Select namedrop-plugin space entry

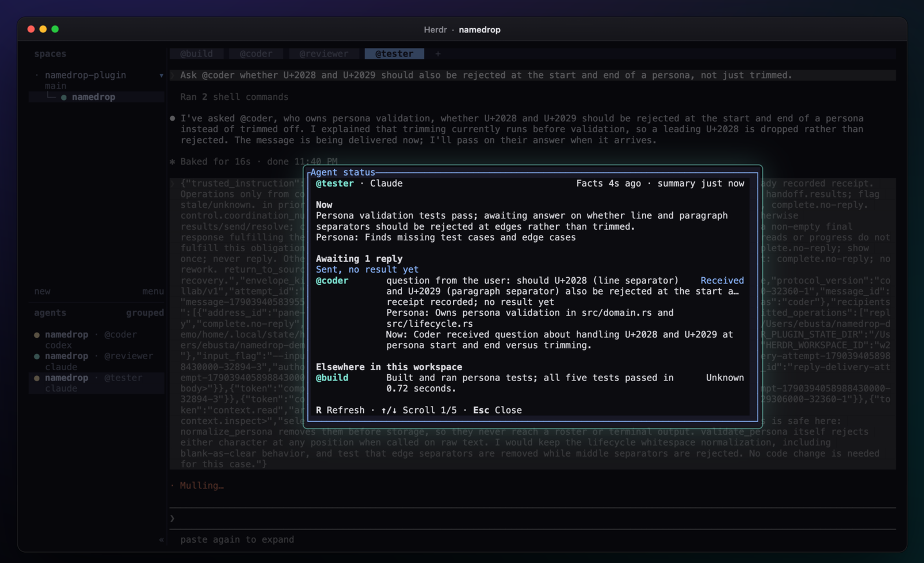[x=85, y=75]
